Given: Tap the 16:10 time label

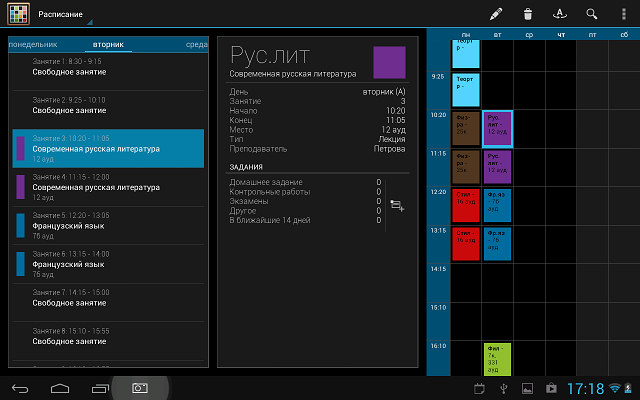Looking at the screenshot, I should (x=438, y=346).
